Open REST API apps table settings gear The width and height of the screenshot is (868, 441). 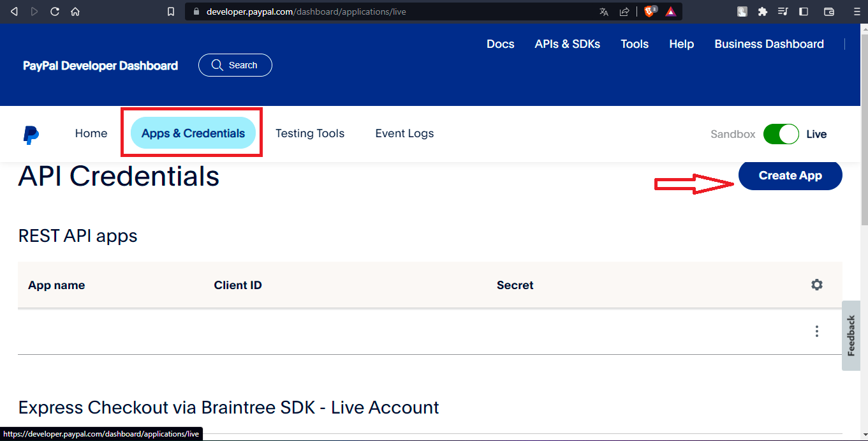(x=817, y=285)
